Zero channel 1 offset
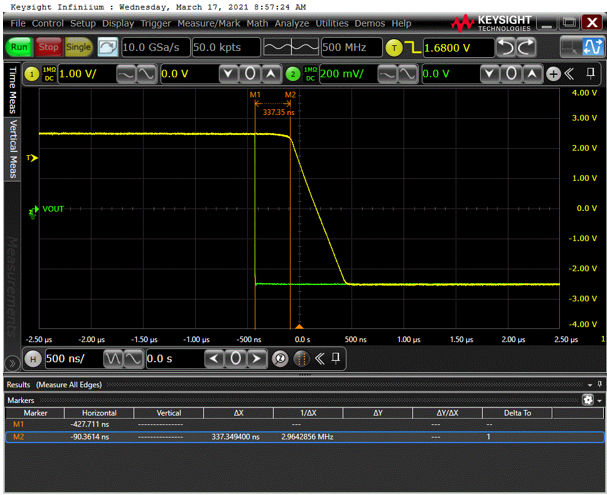Image resolution: width=607 pixels, height=495 pixels. point(250,74)
